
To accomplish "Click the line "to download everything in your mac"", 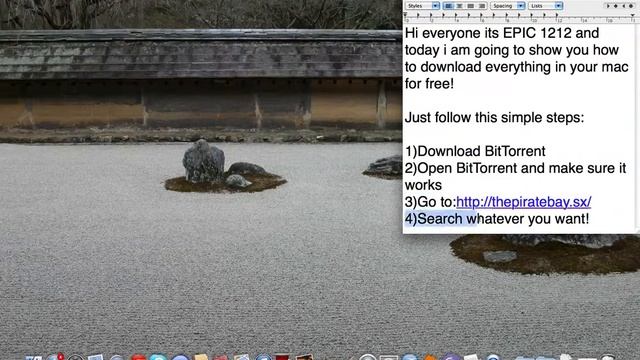I will pos(517,67).
